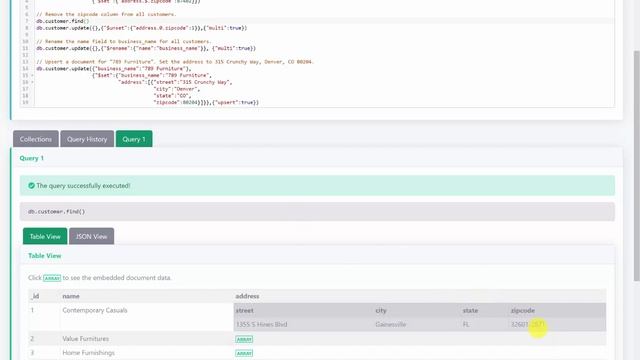Switch to Table View tab
This screenshot has height=360, width=640.
tap(45, 236)
